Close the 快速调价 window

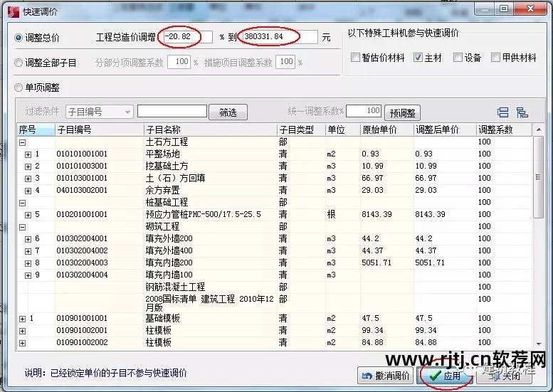pyautogui.click(x=530, y=9)
